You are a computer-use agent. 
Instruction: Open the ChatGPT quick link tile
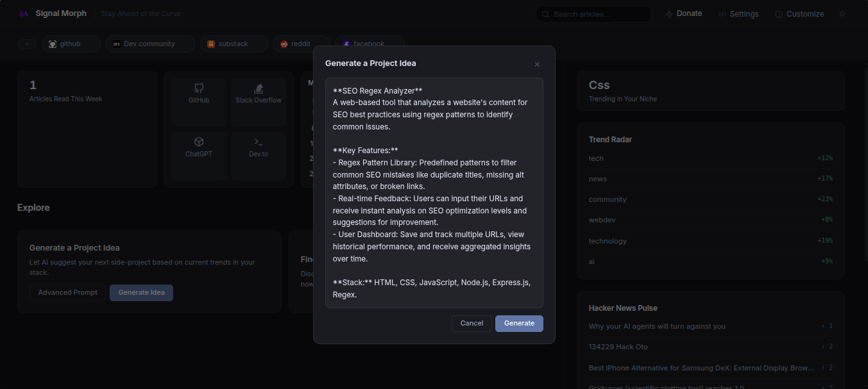199,156
